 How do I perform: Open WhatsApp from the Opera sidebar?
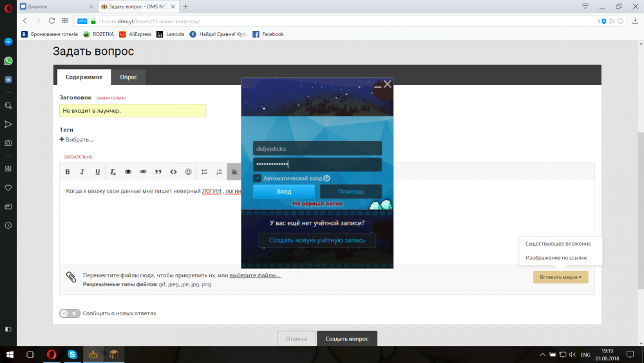pyautogui.click(x=8, y=61)
